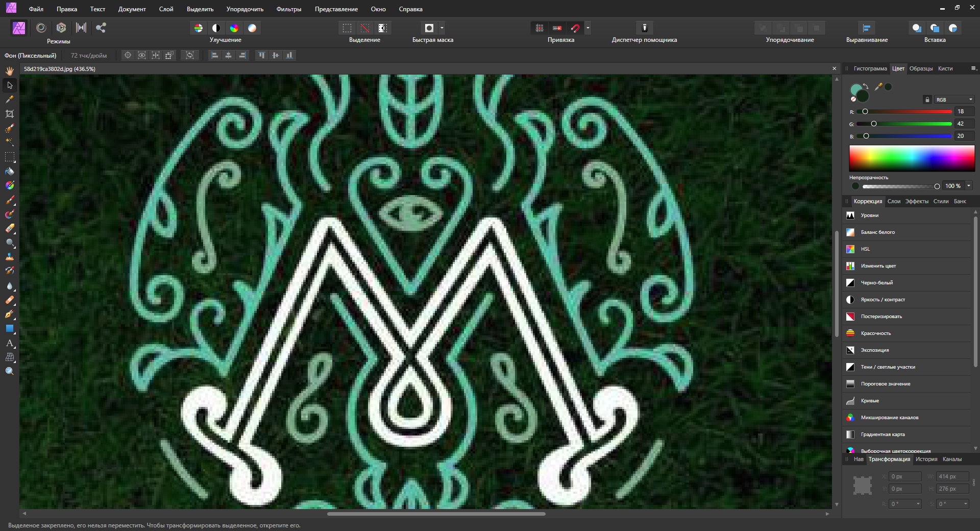The height and width of the screenshot is (531, 980).
Task: Switch to the Liquify persona icon
Action: 41,28
